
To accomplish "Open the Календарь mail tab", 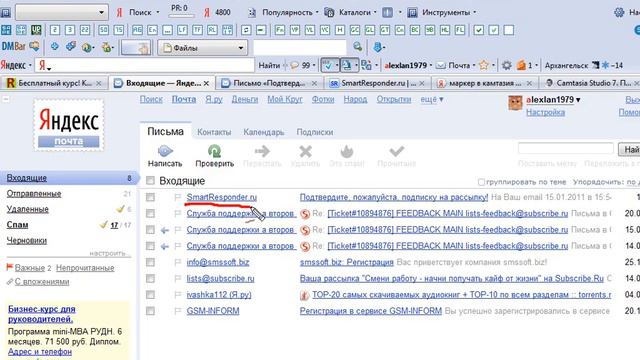I will click(264, 132).
